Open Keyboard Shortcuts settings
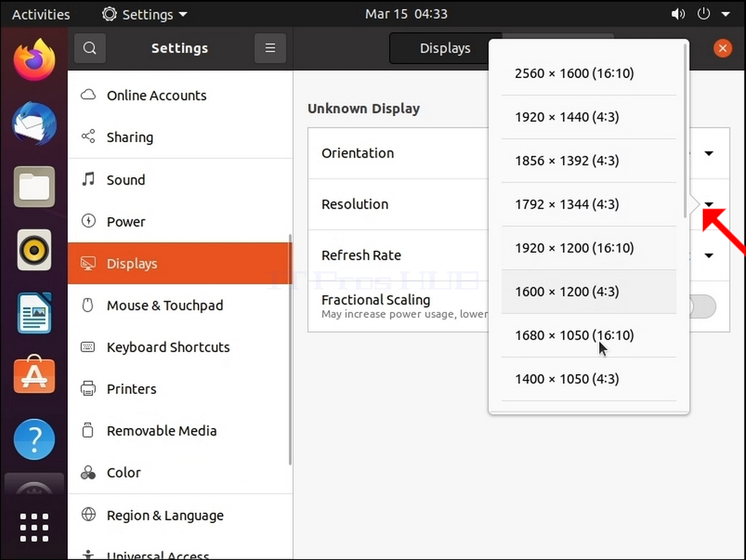The height and width of the screenshot is (560, 746). (x=180, y=347)
